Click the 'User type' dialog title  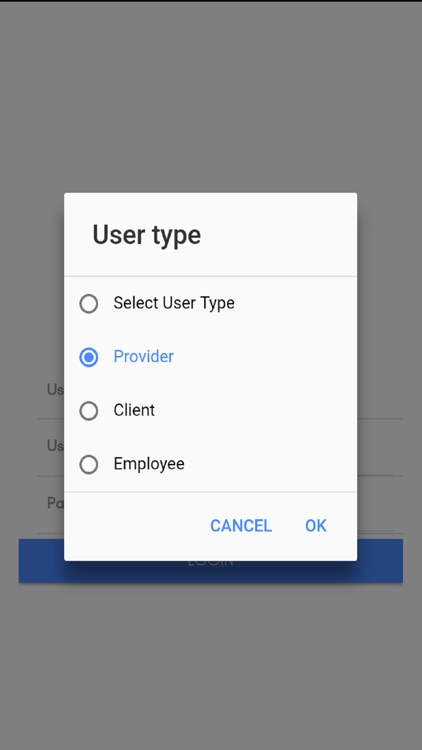146,235
